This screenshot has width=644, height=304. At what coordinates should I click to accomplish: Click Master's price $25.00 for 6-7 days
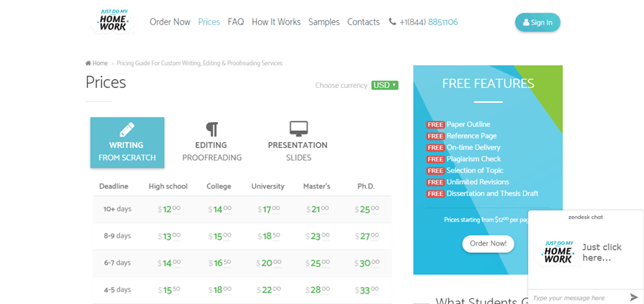pyautogui.click(x=317, y=263)
